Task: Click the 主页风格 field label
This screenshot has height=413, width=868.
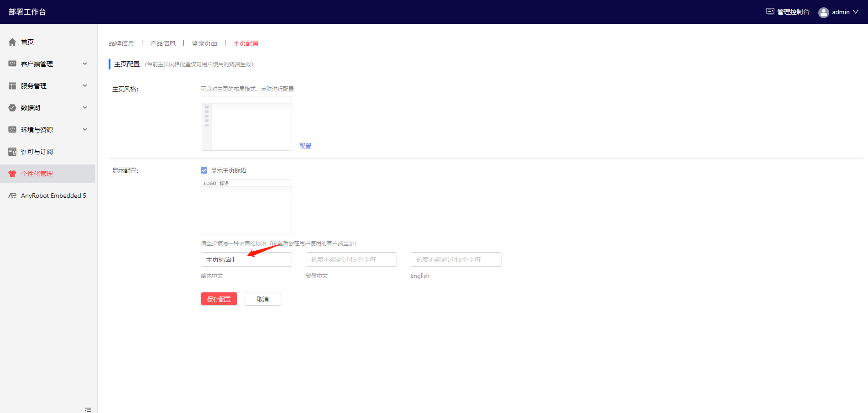Action: pyautogui.click(x=125, y=89)
